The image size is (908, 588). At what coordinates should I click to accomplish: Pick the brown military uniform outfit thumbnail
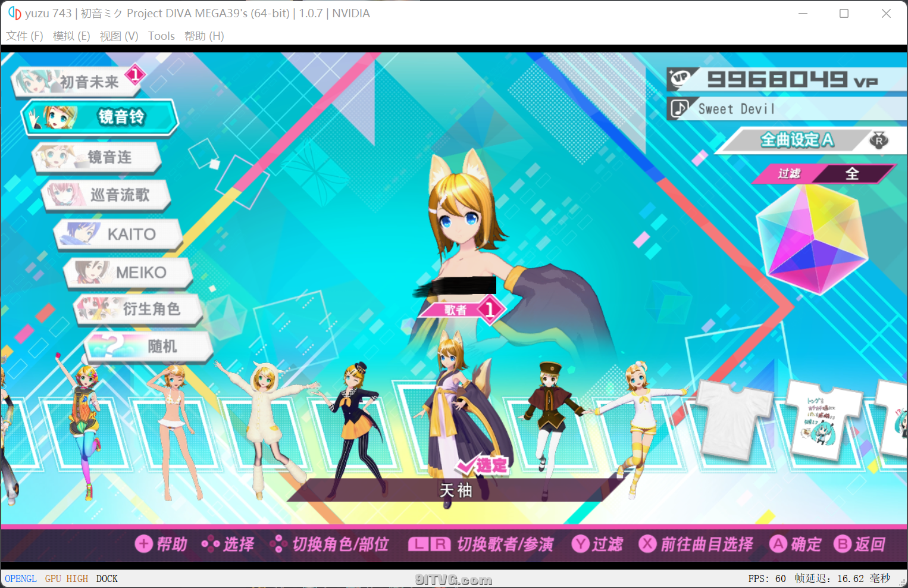pyautogui.click(x=550, y=430)
